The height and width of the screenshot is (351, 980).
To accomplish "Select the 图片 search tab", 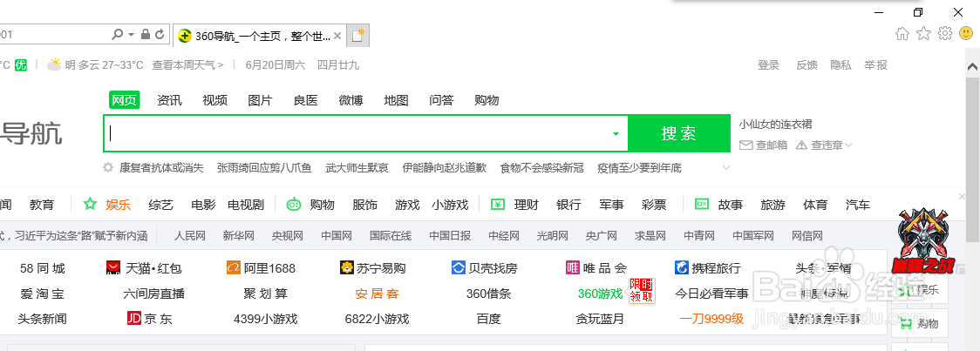I will [x=260, y=100].
